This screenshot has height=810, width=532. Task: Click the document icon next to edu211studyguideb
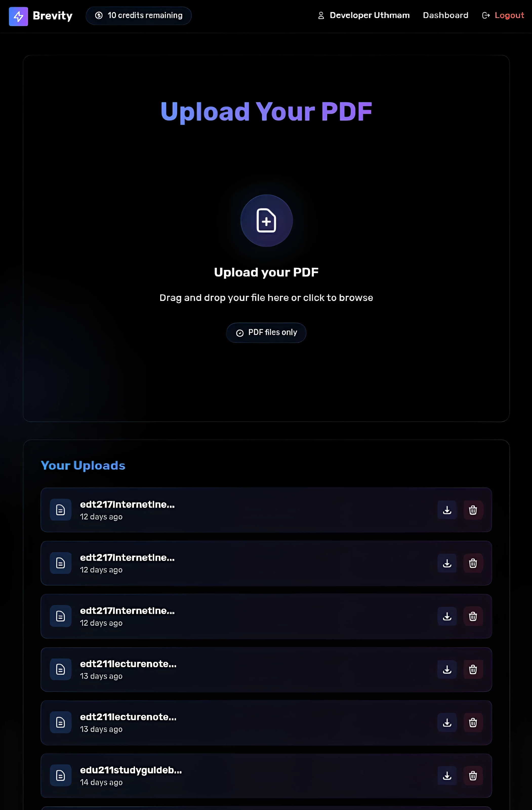point(60,776)
